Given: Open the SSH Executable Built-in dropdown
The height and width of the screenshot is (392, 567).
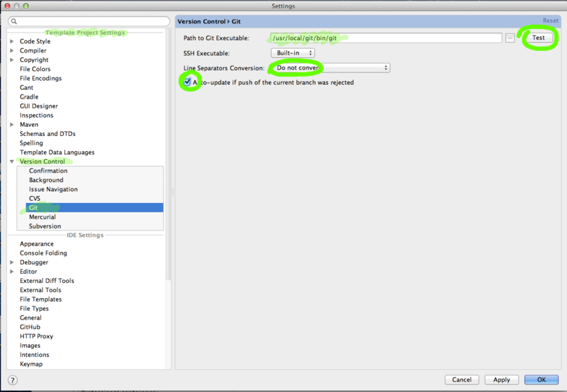Looking at the screenshot, I should 293,53.
